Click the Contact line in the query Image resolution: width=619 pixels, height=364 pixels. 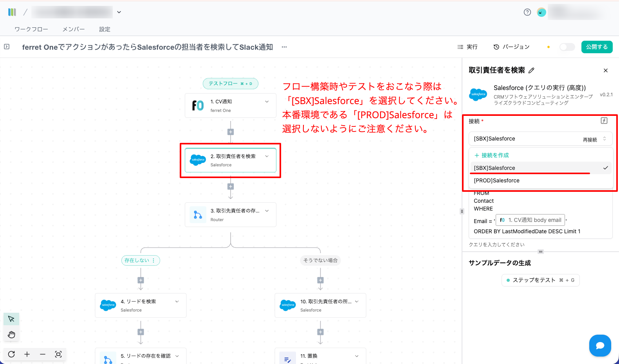[484, 201]
